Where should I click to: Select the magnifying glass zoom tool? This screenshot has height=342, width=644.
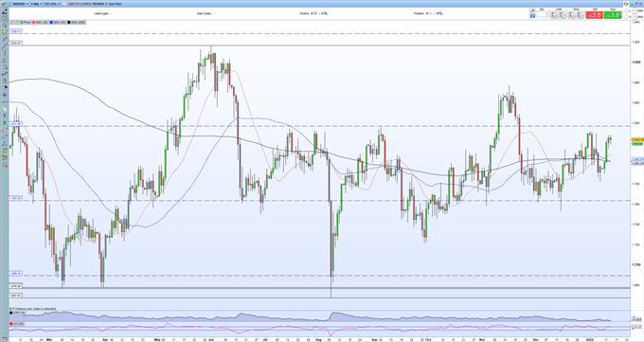(4, 26)
